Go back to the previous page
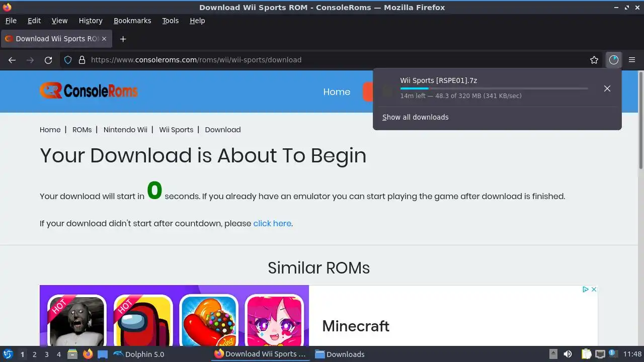Viewport: 644px width, 362px height. 12,60
